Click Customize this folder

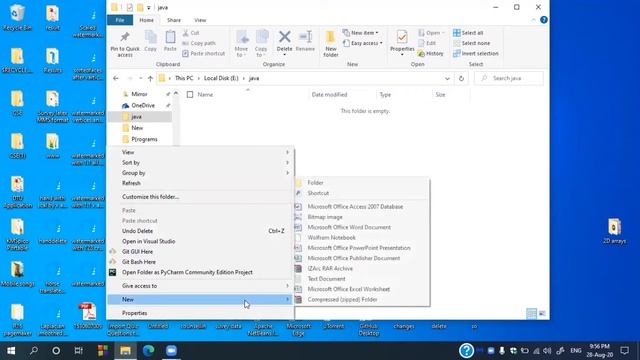200,197
